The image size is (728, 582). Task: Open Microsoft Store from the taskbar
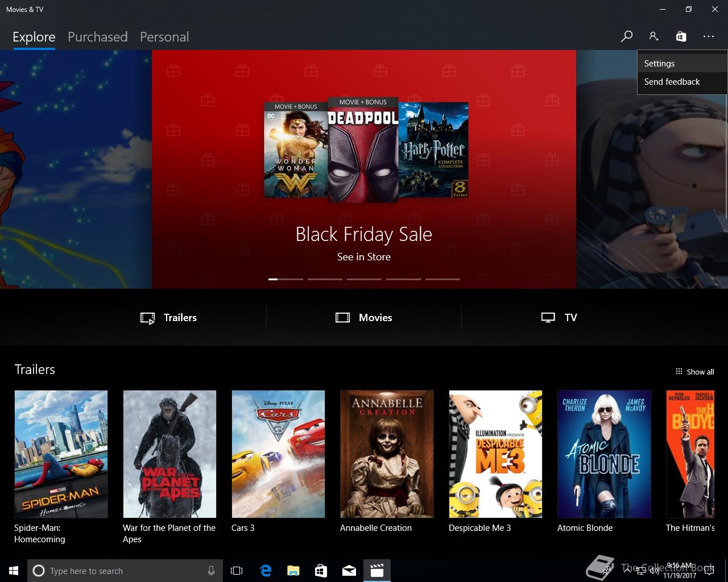click(x=321, y=571)
